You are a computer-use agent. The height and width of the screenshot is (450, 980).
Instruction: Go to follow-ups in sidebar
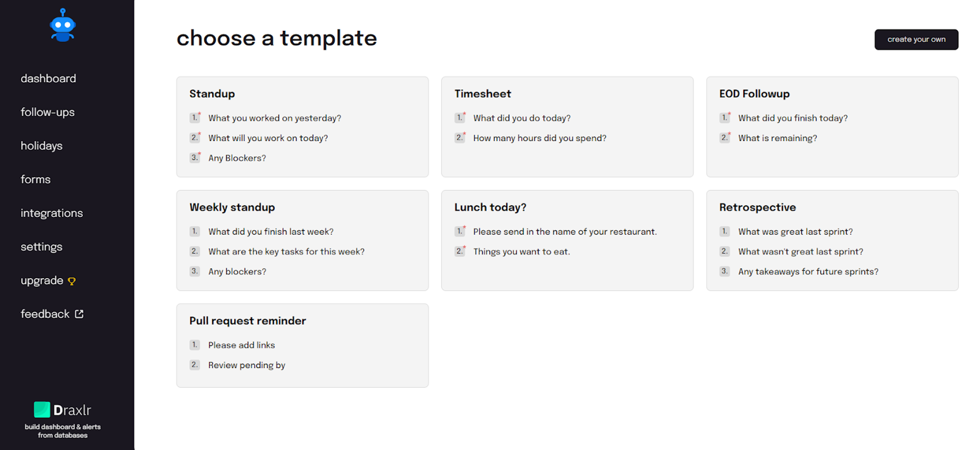48,112
